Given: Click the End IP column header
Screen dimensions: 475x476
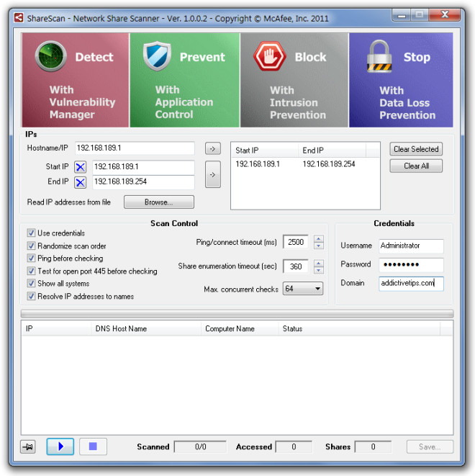Looking at the screenshot, I should [332, 151].
